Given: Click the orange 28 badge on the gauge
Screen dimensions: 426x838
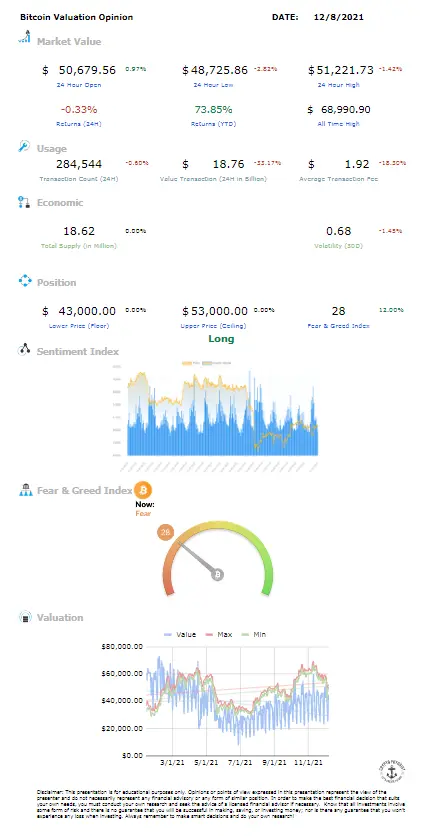Looking at the screenshot, I should click(x=165, y=532).
